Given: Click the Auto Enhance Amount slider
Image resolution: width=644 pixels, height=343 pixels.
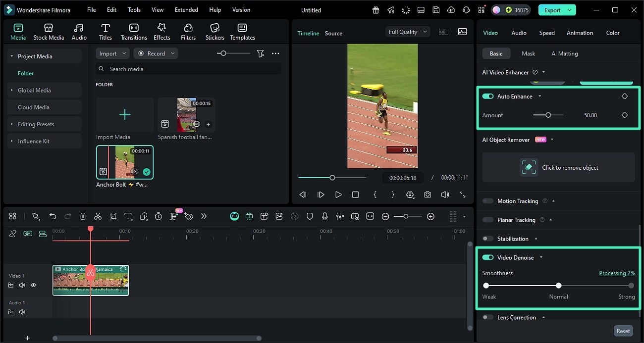Looking at the screenshot, I should [x=548, y=115].
